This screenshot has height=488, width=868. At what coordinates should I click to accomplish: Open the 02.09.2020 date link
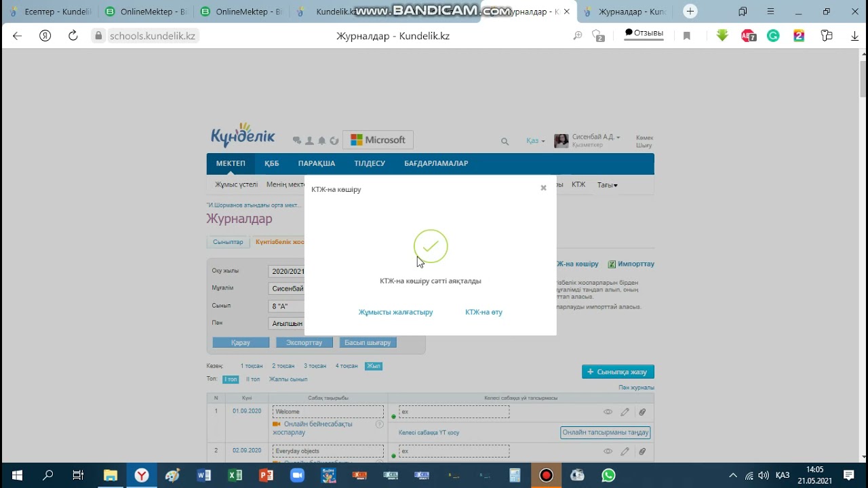click(x=247, y=451)
